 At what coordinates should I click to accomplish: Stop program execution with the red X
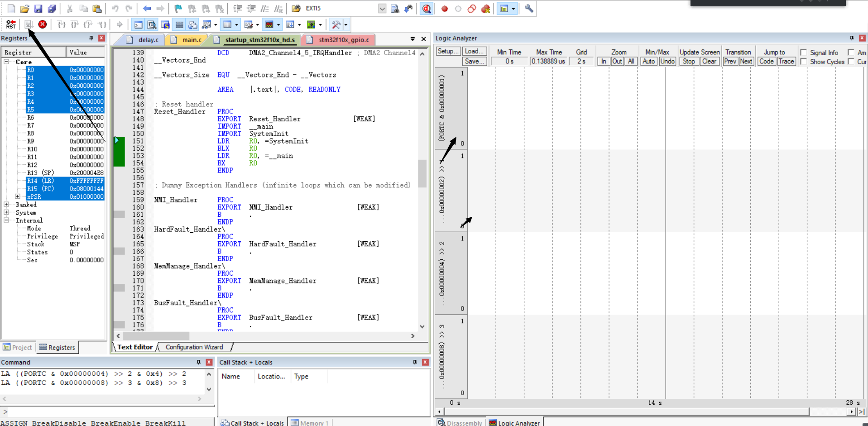click(43, 24)
